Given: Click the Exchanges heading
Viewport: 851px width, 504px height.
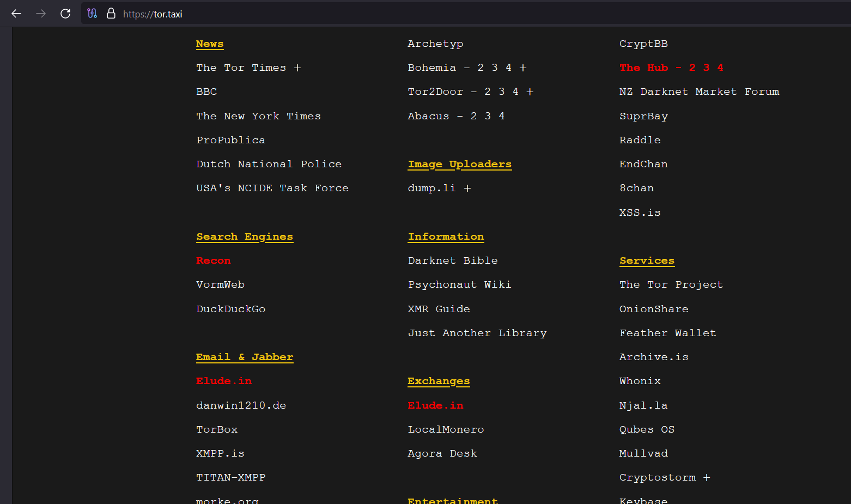Looking at the screenshot, I should pyautogui.click(x=439, y=381).
